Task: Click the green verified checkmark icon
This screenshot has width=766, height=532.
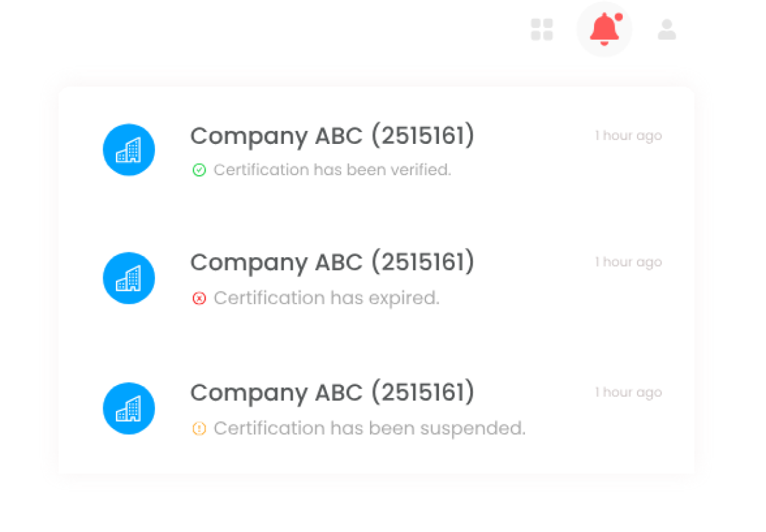Action: pyautogui.click(x=199, y=170)
